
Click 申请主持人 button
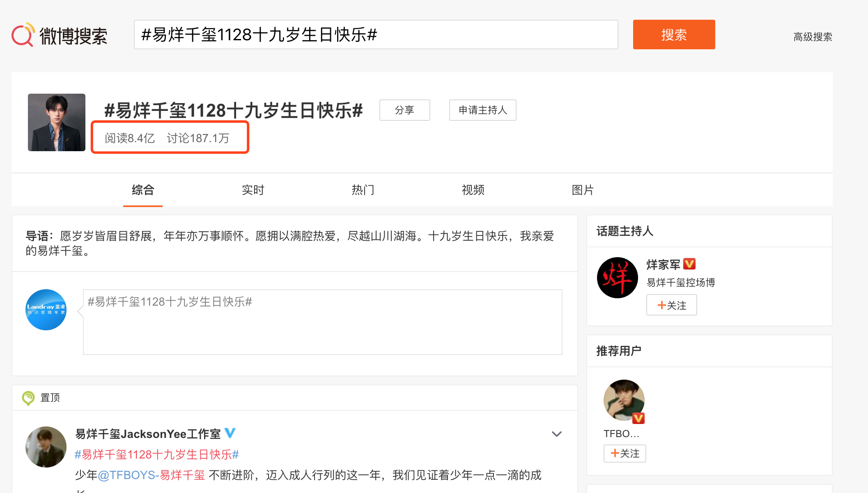point(483,110)
